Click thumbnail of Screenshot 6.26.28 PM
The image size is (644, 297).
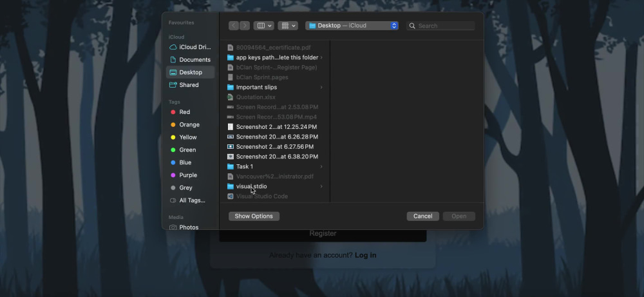coord(231,137)
